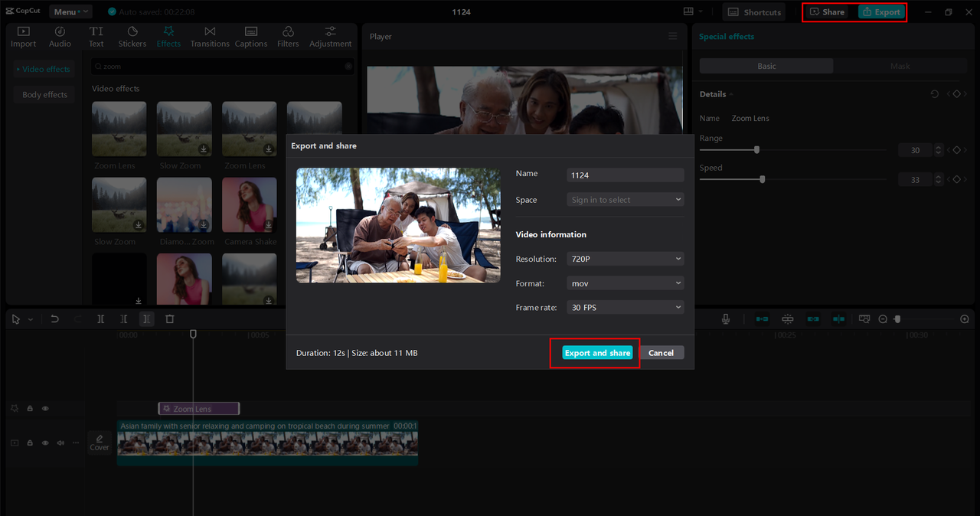Adjust the Range slider handle
This screenshot has height=516, width=980.
point(756,150)
